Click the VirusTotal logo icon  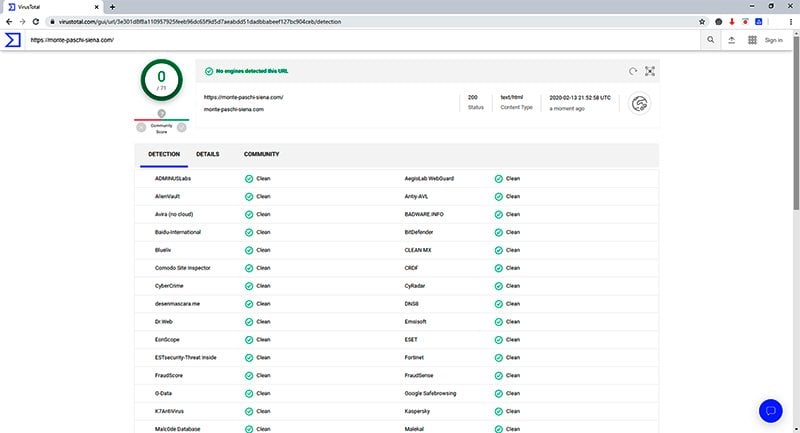tap(13, 40)
